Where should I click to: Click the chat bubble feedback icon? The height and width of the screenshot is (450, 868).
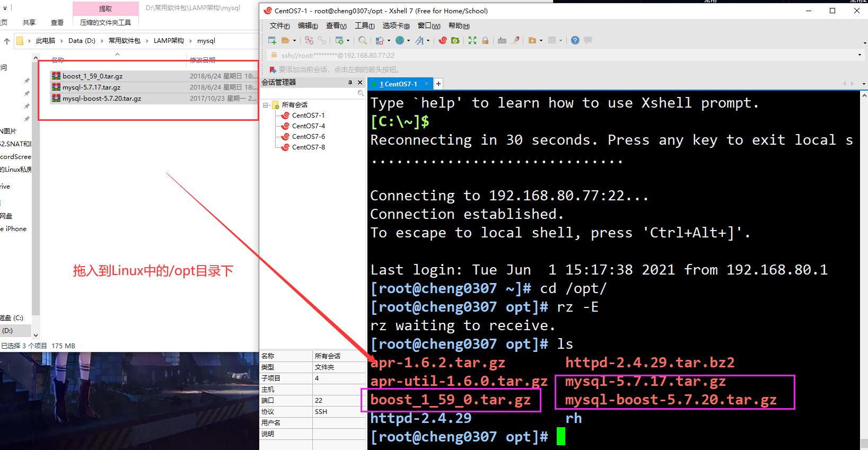pos(588,40)
